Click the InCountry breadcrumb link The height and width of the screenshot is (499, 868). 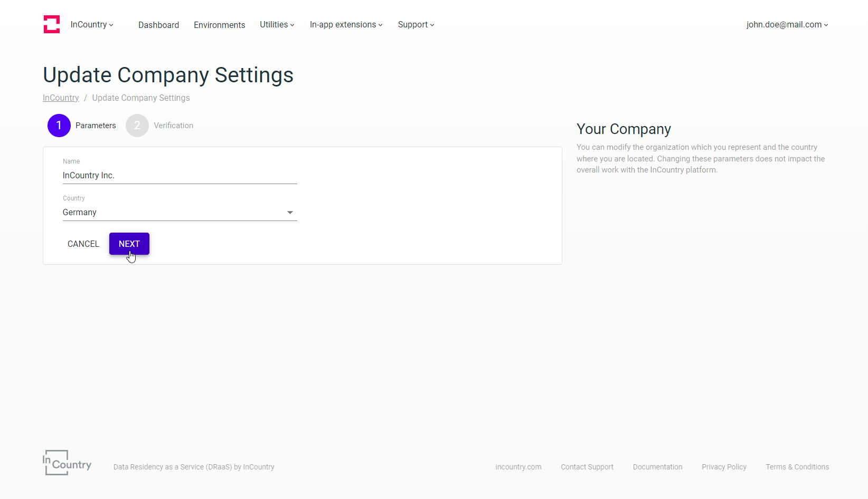pyautogui.click(x=61, y=98)
